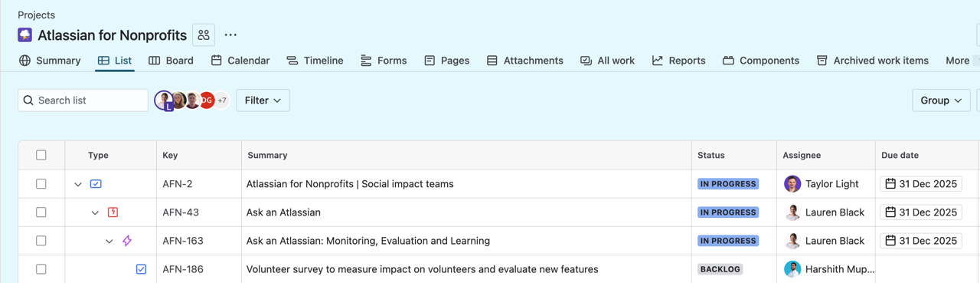Viewport: 980px width, 283px height.
Task: Open the Calendar tab
Action: 240,61
